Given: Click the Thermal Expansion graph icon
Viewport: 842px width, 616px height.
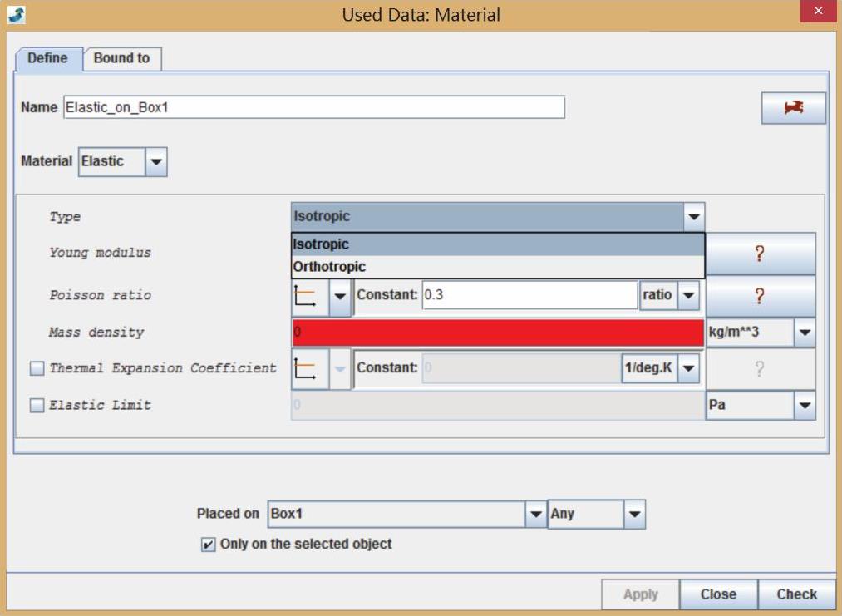Looking at the screenshot, I should click(x=307, y=368).
